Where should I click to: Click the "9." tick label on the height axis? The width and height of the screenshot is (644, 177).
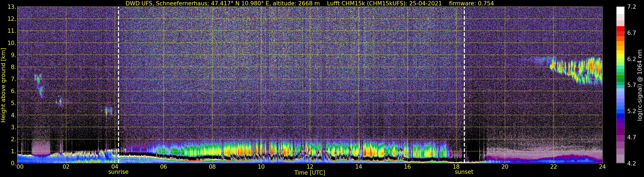[x=13, y=55]
